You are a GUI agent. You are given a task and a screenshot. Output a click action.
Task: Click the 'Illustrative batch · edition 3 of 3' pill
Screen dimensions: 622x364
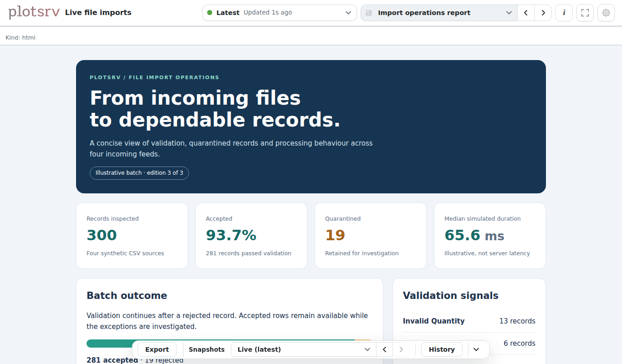(139, 173)
